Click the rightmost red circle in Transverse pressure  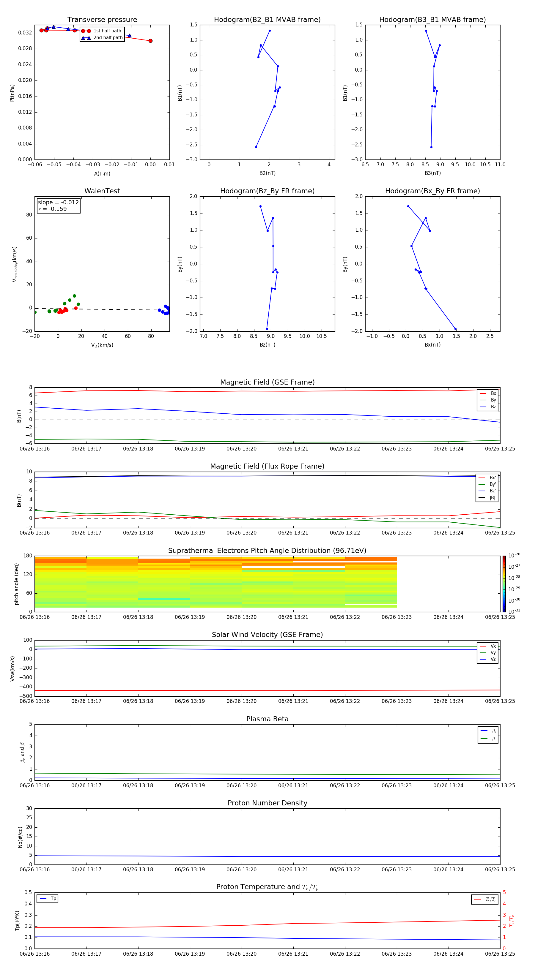[x=150, y=41]
